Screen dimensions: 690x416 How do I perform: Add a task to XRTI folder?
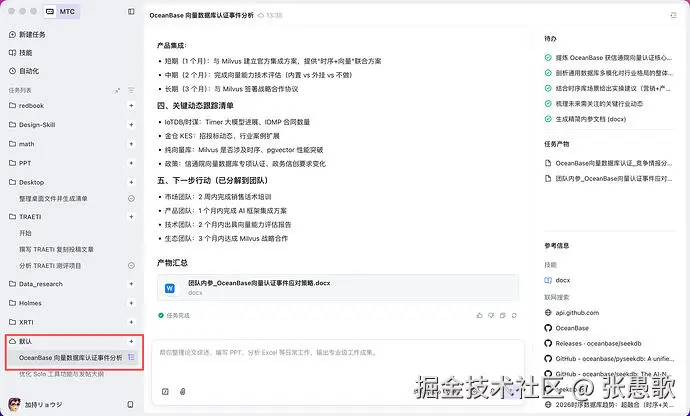pos(131,322)
